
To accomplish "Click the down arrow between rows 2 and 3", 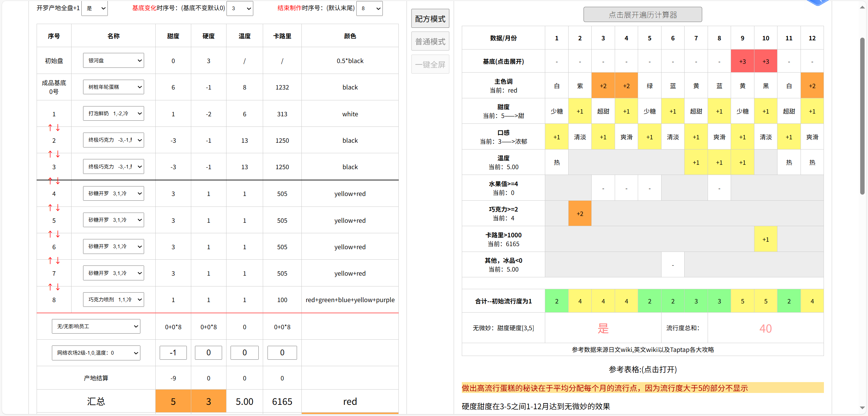I will 58,154.
